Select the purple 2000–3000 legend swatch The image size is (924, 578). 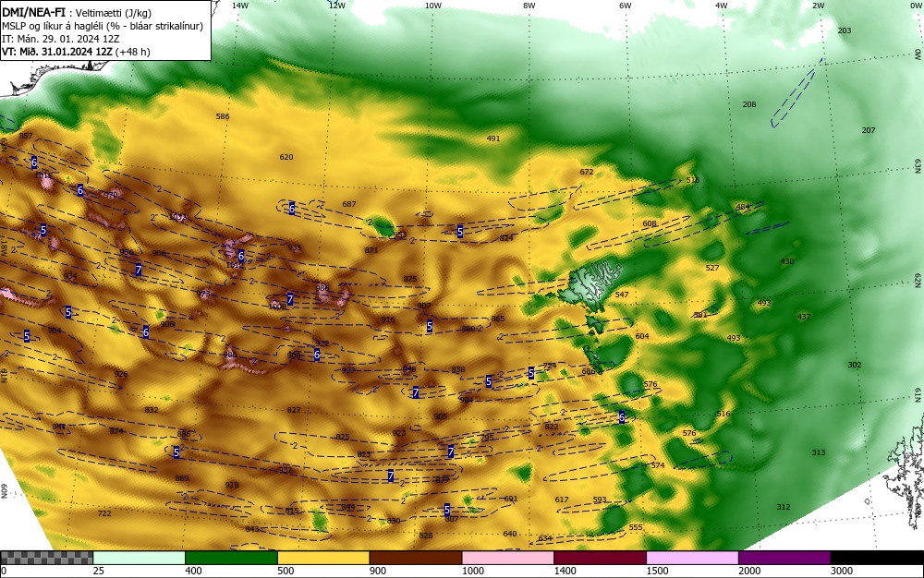[x=784, y=558]
